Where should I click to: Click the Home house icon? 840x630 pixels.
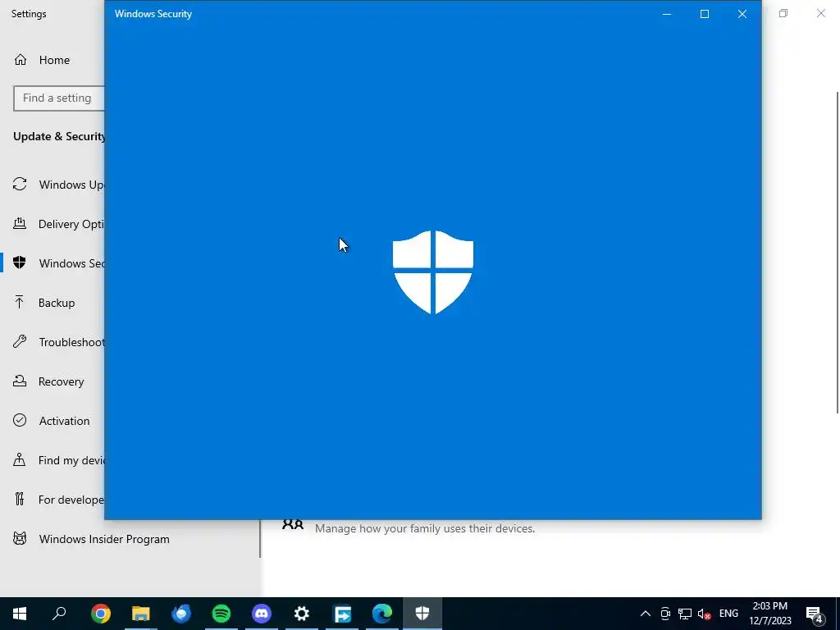[21, 59]
